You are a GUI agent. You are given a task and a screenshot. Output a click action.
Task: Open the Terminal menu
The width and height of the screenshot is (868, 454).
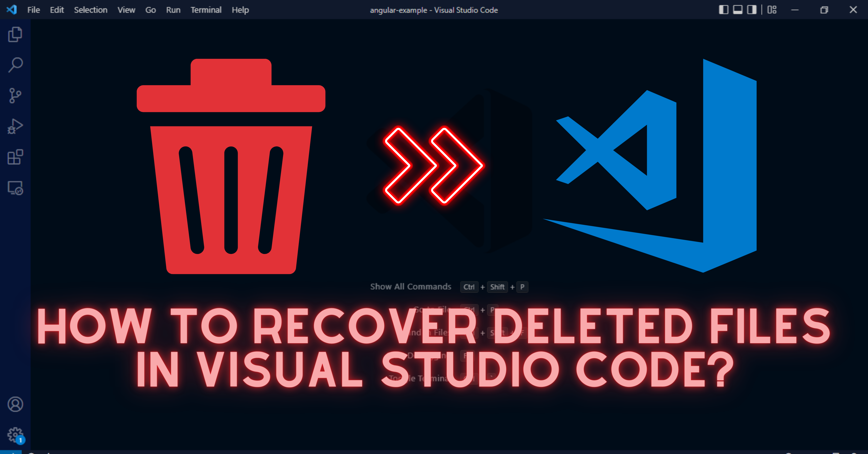point(206,10)
